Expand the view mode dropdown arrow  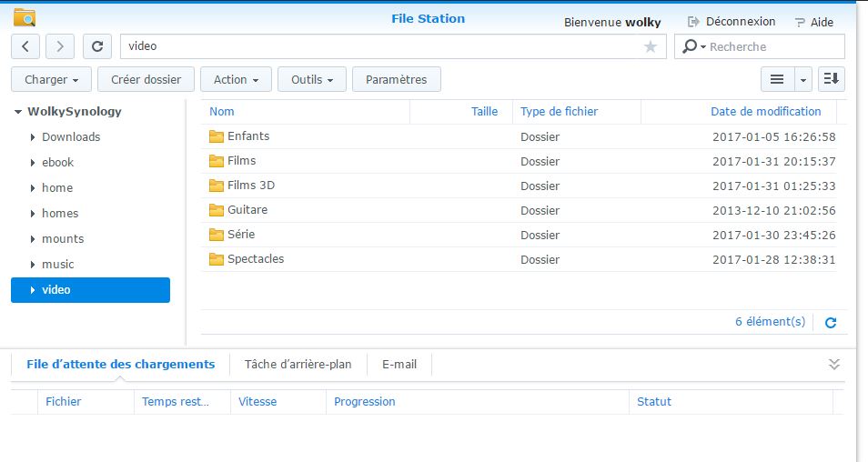pos(803,80)
